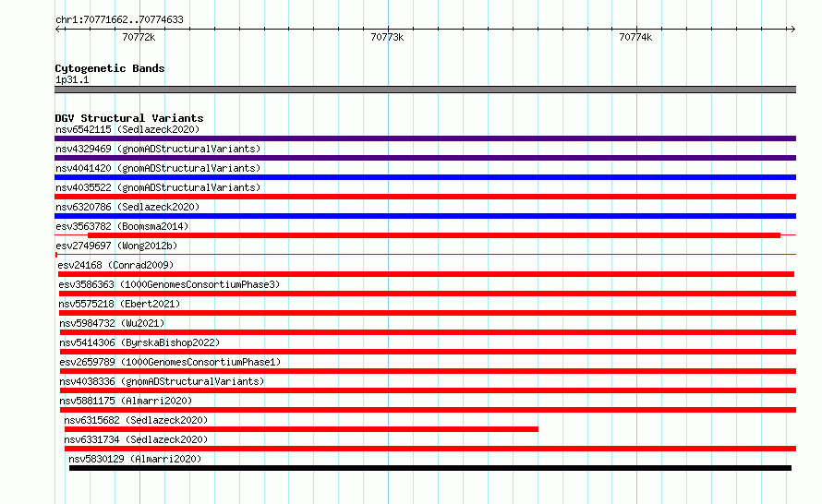Select the red nsv6331734 variant bar
The image size is (822, 504).
430,449
